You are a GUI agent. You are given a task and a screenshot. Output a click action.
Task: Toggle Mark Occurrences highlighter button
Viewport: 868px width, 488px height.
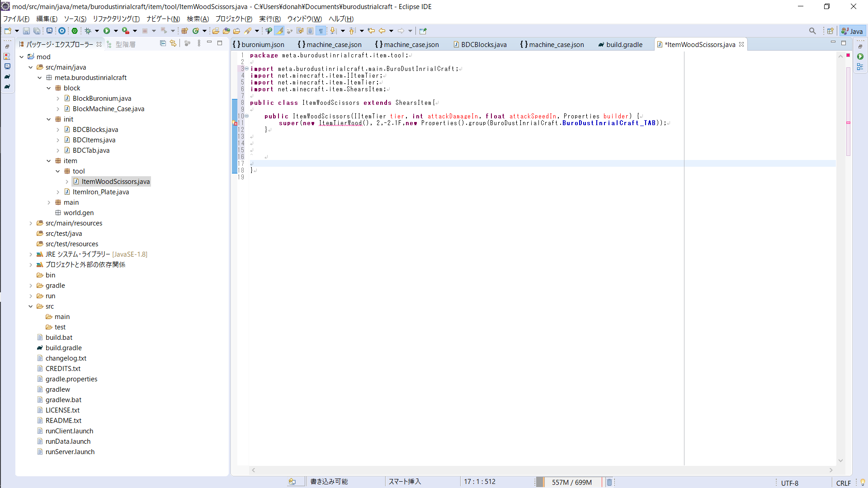(279, 31)
